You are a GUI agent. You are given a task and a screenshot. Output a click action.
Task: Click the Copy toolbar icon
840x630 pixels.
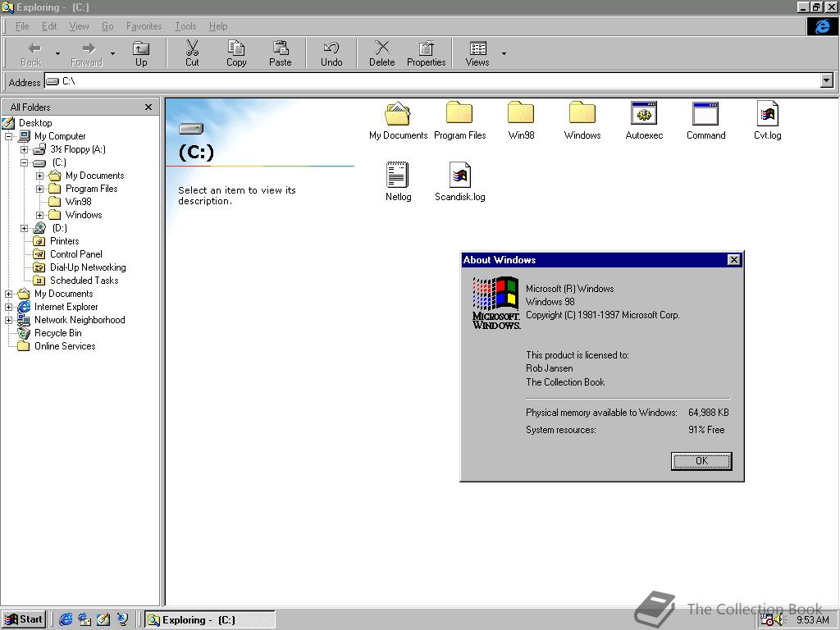tap(235, 48)
